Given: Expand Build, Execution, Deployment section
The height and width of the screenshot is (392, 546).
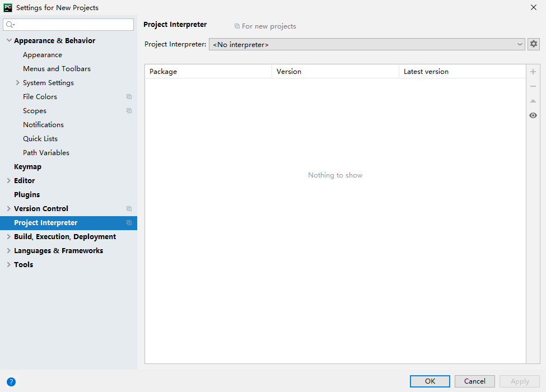Looking at the screenshot, I should [x=9, y=237].
